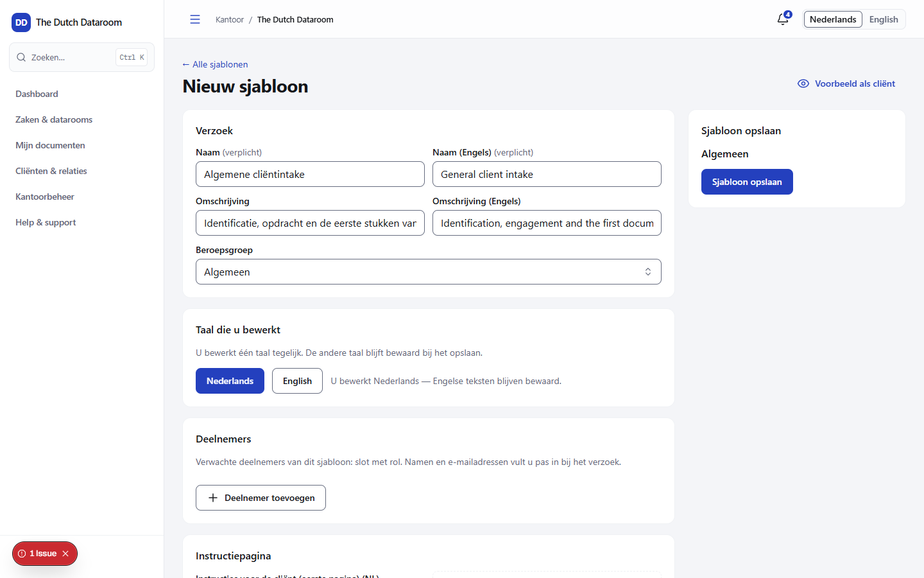Click the Omschrijving (Engels) input field
Image resolution: width=924 pixels, height=578 pixels.
(547, 223)
